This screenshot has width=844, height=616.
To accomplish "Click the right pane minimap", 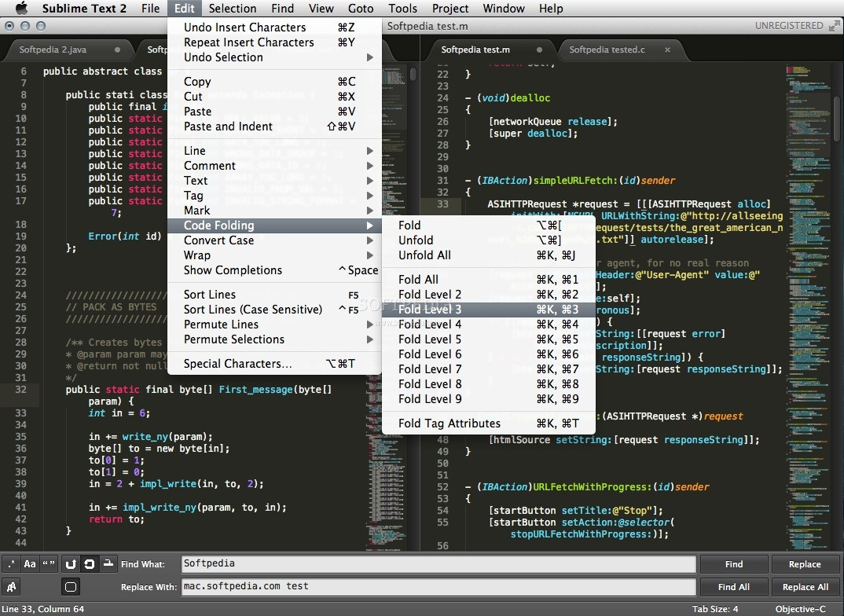I will click(x=811, y=157).
